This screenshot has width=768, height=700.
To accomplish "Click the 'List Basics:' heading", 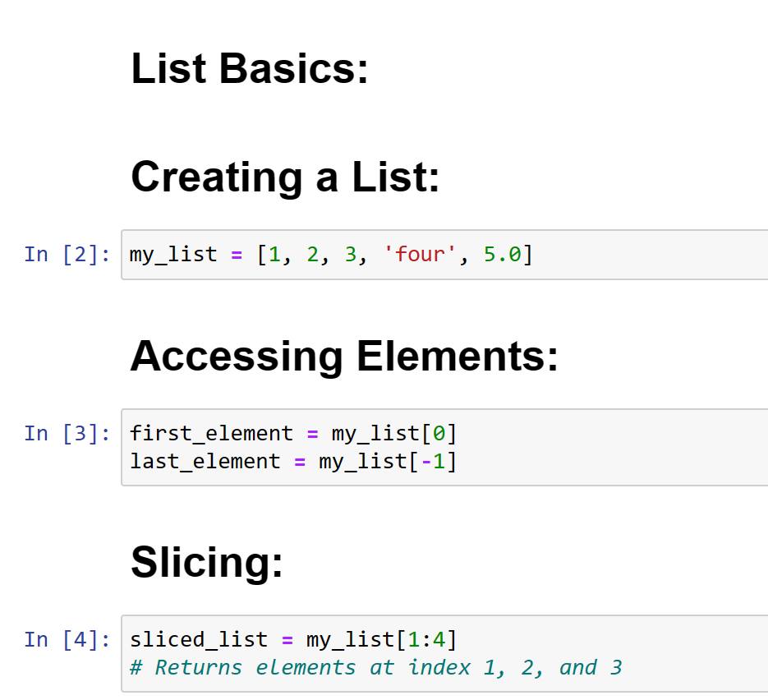I will (250, 68).
